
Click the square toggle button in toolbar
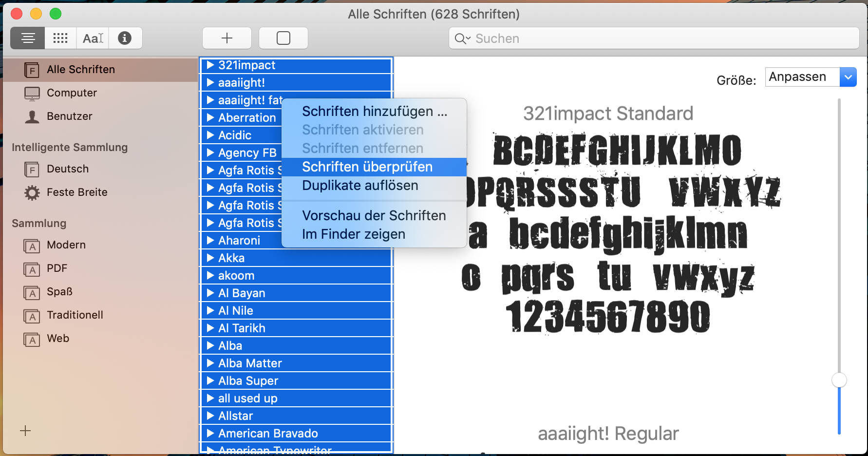[x=283, y=38]
